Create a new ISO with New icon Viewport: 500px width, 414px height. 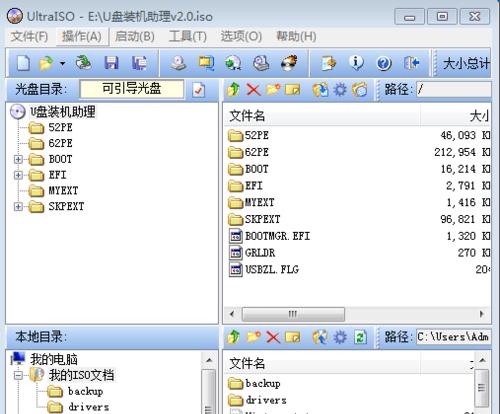[23, 63]
